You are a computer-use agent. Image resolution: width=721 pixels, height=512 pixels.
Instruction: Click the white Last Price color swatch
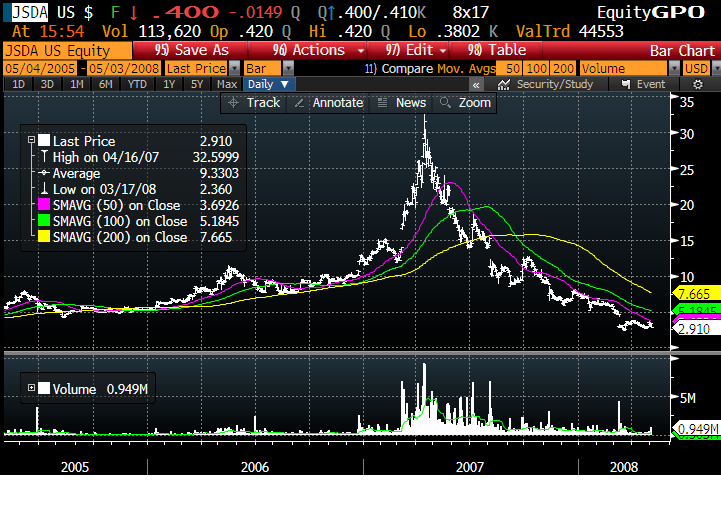[x=44, y=140]
